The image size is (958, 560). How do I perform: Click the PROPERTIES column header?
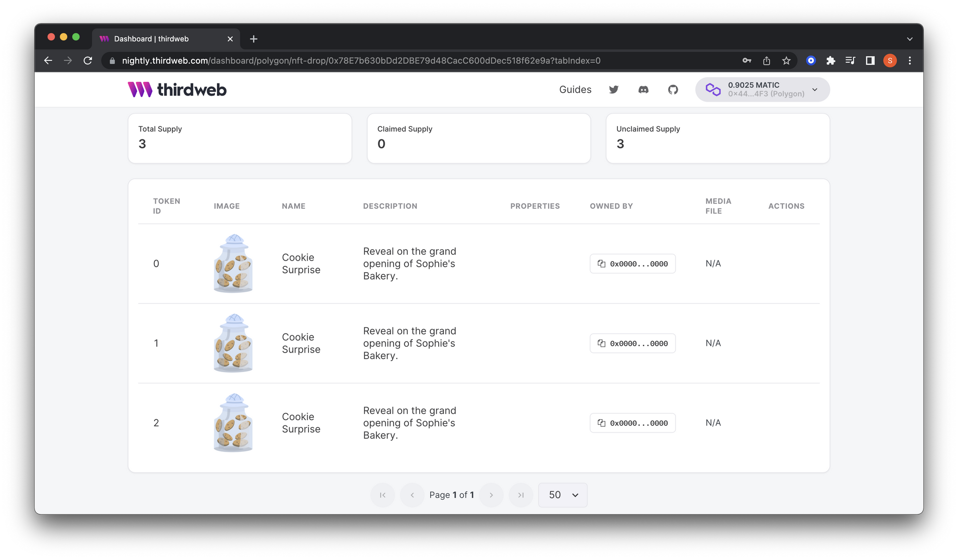(535, 206)
